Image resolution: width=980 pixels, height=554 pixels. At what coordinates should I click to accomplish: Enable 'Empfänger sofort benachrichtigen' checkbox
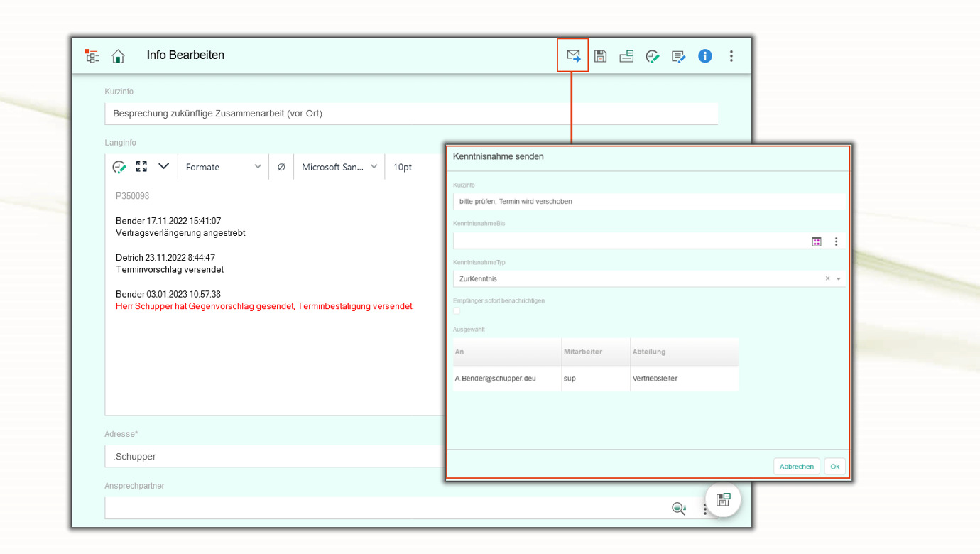pos(457,310)
